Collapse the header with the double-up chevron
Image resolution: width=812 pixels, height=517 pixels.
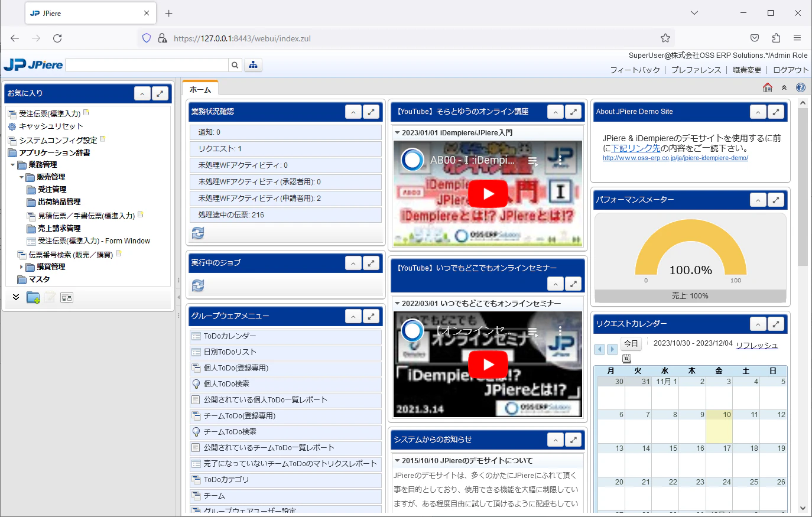(784, 87)
